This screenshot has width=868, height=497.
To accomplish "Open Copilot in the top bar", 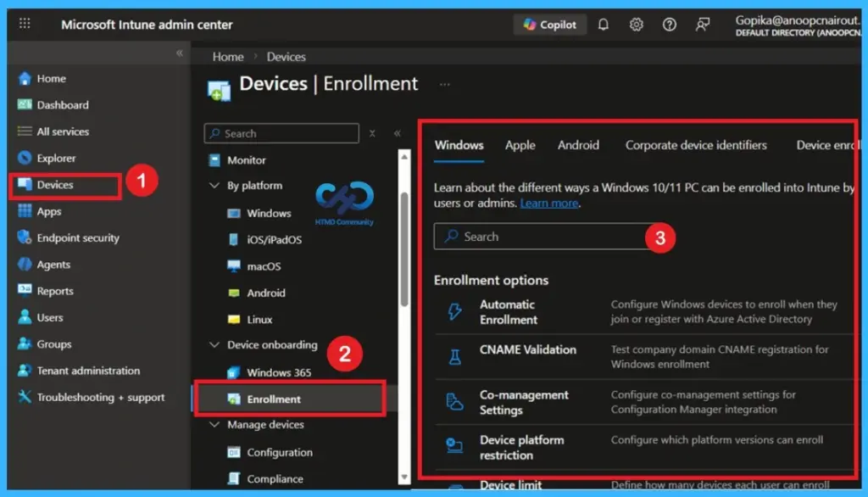I will pos(549,25).
